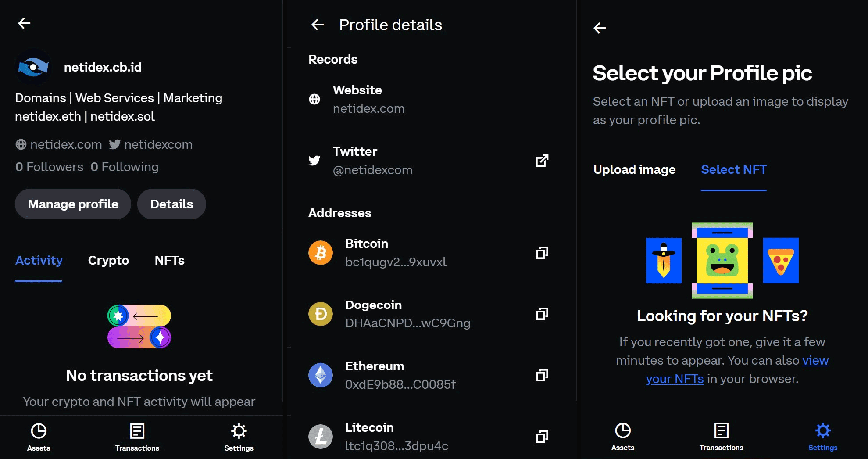Copy the Ethereum address
The image size is (868, 459).
click(x=543, y=375)
